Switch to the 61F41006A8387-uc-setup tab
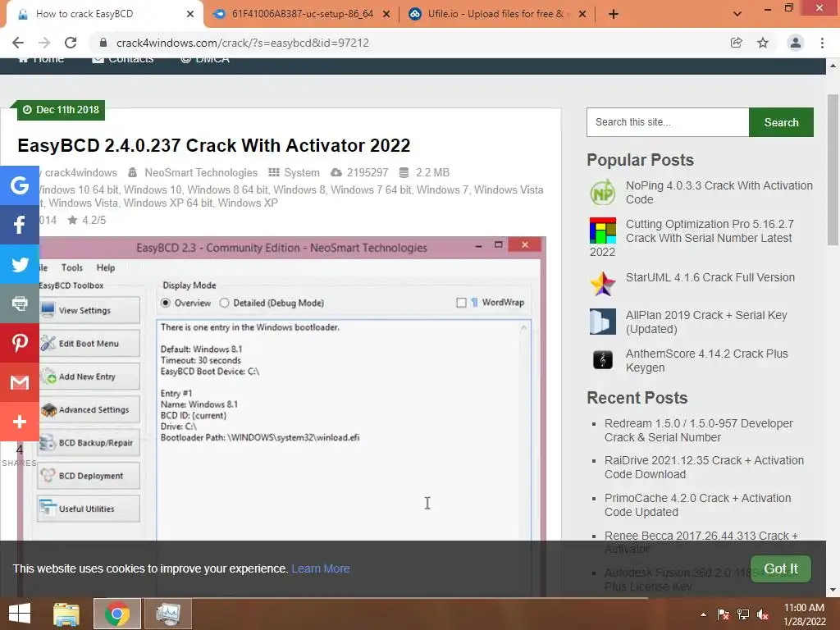840x630 pixels. (302, 14)
